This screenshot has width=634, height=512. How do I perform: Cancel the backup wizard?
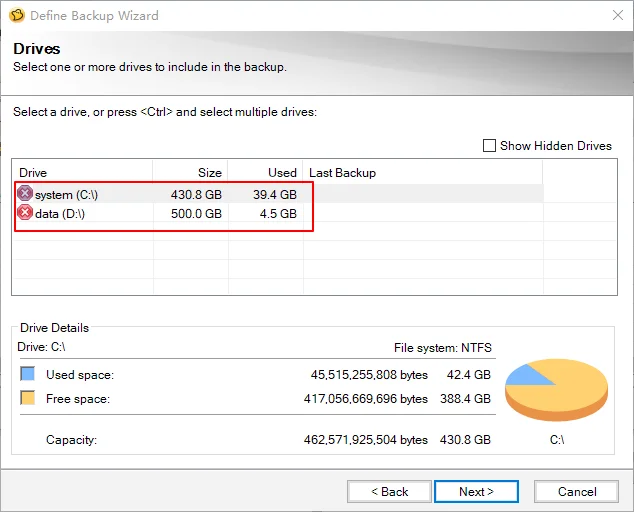pos(577,491)
